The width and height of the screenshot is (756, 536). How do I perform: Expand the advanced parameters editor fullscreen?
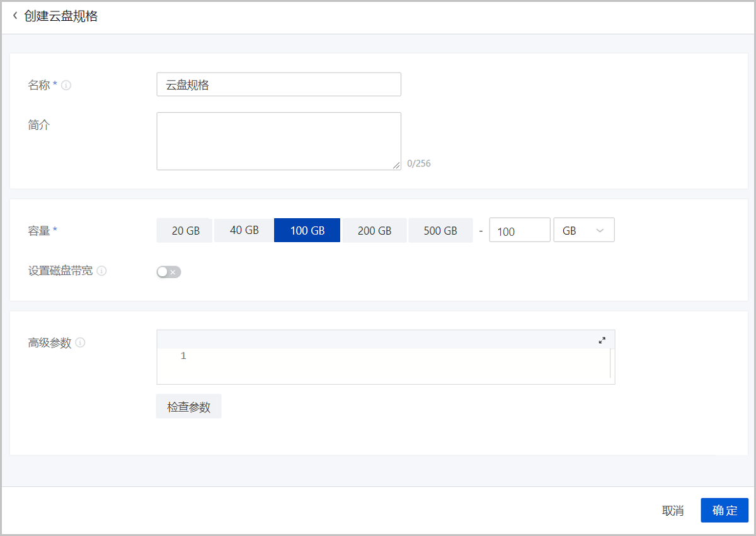click(602, 340)
